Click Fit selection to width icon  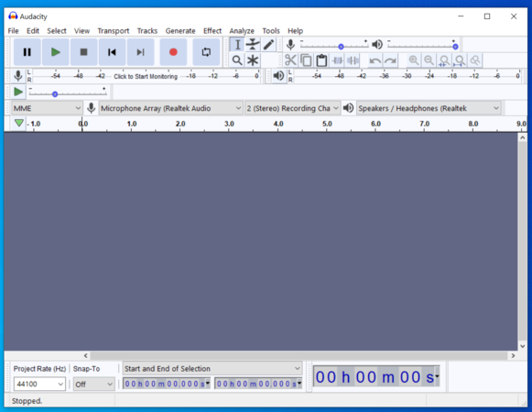(444, 60)
